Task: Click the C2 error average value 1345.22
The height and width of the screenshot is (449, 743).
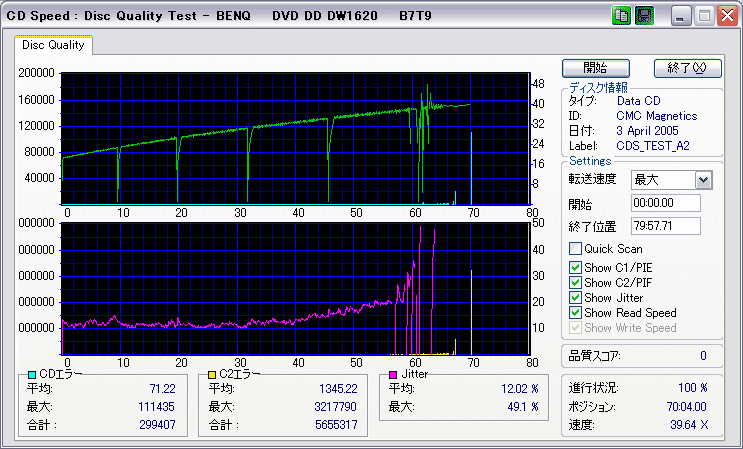Action: point(338,389)
